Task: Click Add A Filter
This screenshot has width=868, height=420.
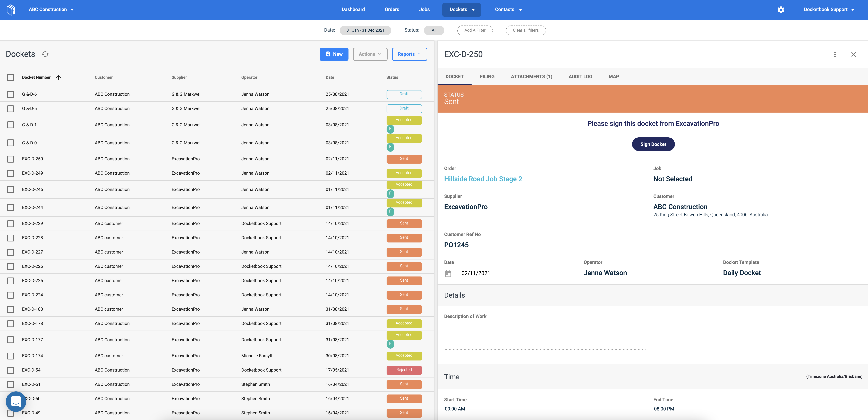Action: [x=474, y=30]
